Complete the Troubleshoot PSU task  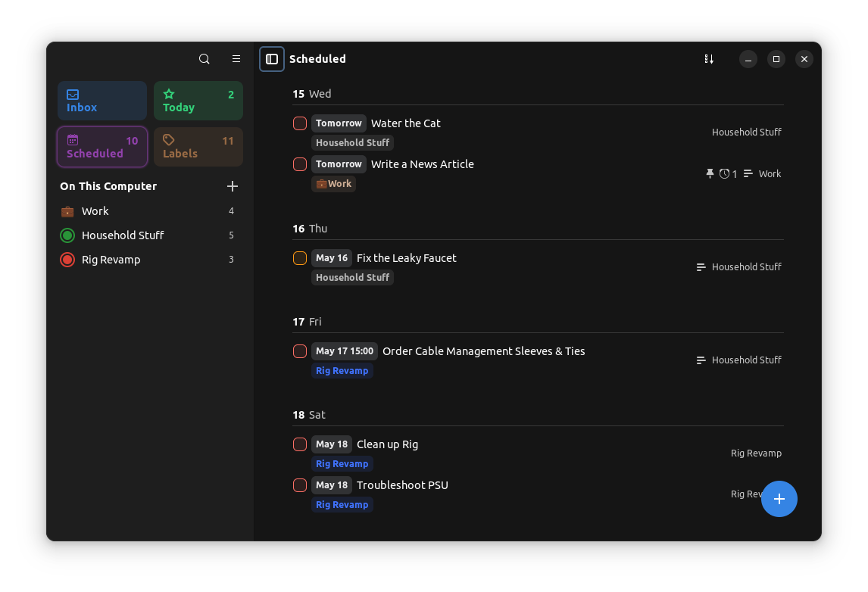pyautogui.click(x=300, y=485)
